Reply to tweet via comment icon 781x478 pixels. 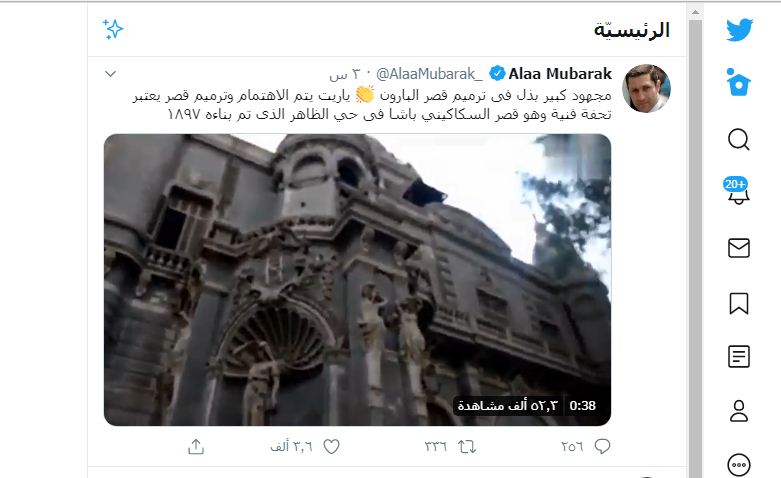coord(602,446)
